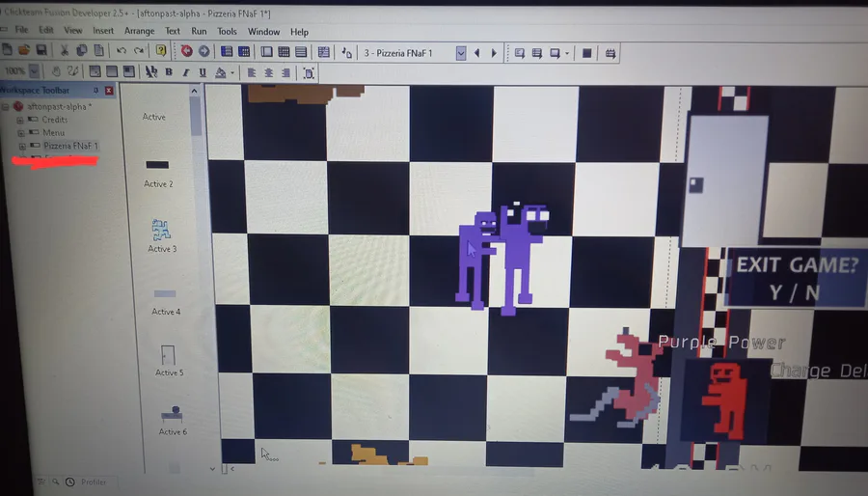
Task: Toggle bold text formatting
Action: (168, 72)
